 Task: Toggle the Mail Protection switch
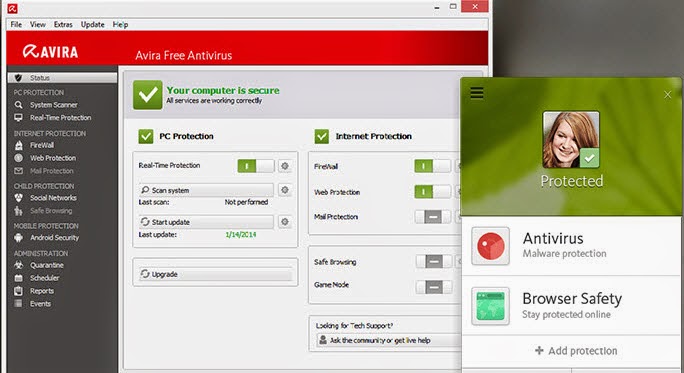[432, 217]
